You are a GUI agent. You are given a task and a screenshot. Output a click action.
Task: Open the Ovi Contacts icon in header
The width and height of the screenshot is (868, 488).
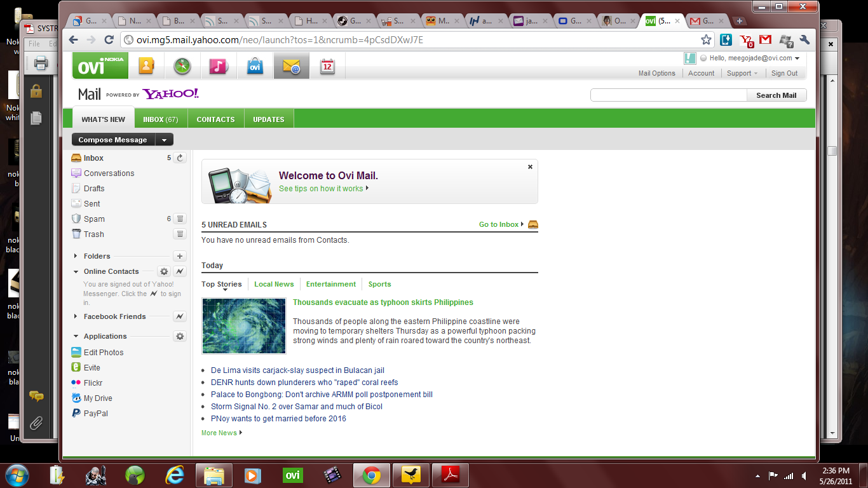click(146, 65)
